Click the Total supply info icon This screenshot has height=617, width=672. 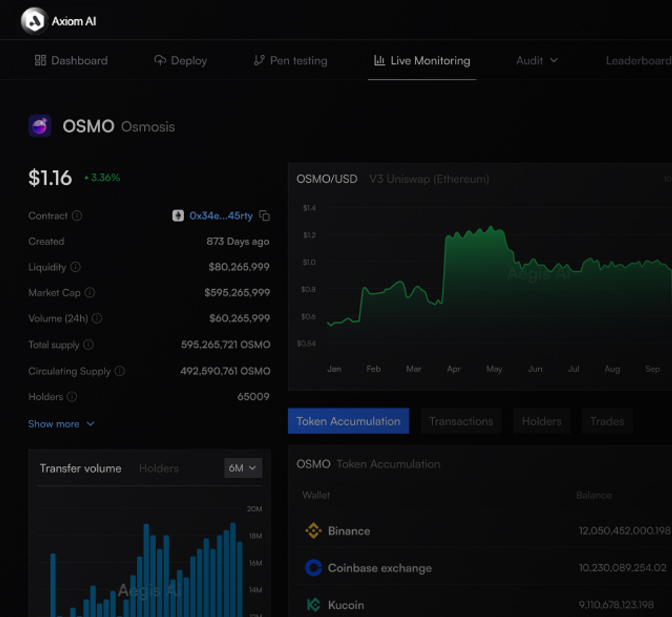click(88, 345)
